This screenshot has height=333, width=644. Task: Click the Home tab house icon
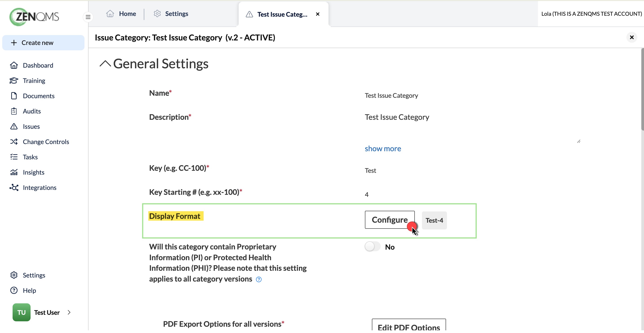[110, 14]
